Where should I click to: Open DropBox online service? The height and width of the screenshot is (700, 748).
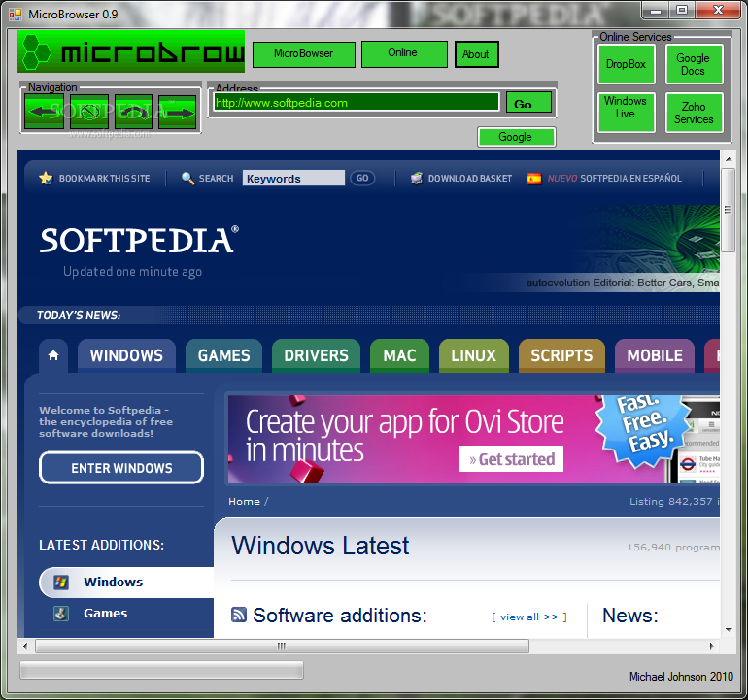[x=627, y=64]
